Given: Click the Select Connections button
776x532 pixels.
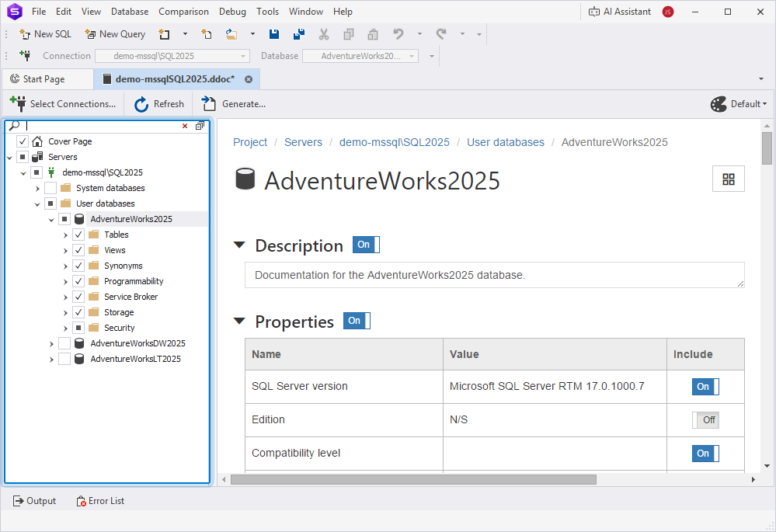Looking at the screenshot, I should click(63, 104).
